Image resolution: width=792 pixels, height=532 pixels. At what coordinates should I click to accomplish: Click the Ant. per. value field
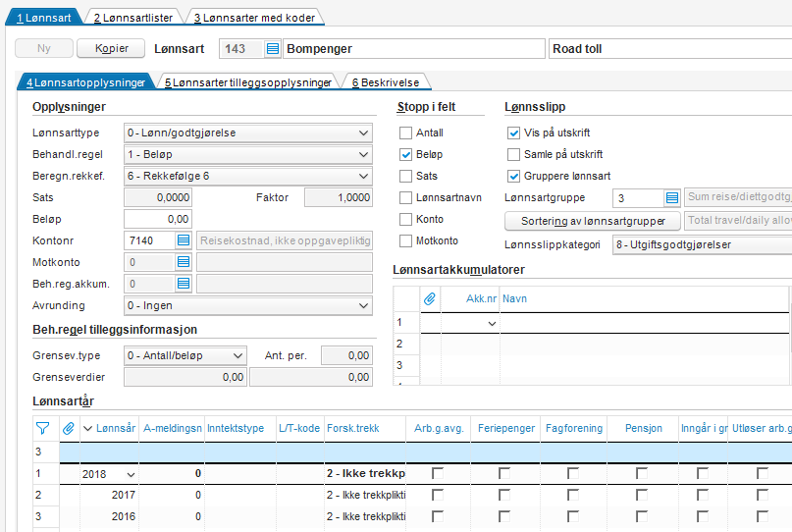347,355
